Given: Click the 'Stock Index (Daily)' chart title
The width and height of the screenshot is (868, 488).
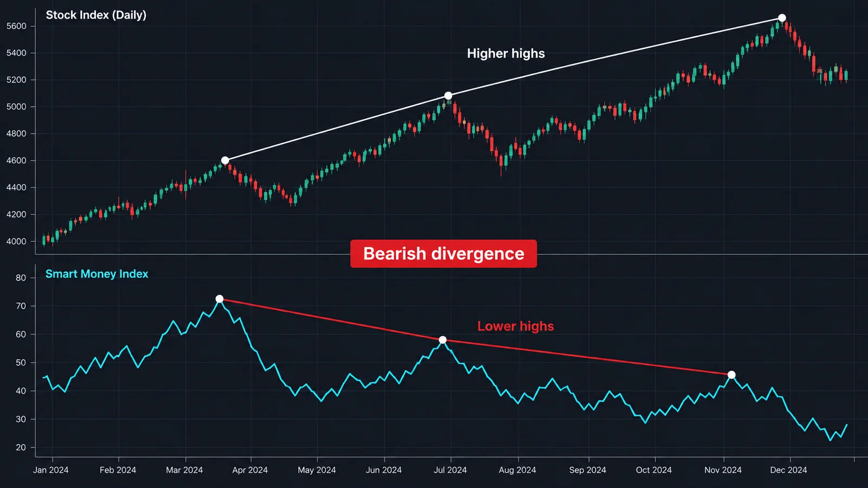Looking at the screenshot, I should click(96, 15).
